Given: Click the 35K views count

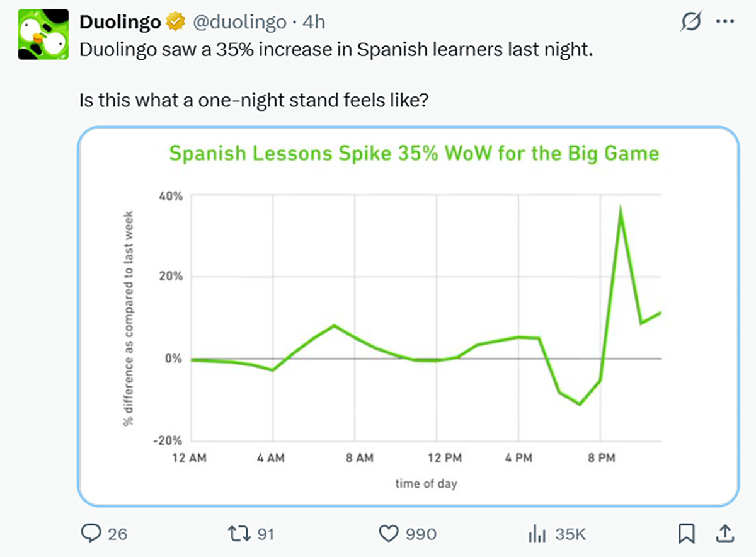Looking at the screenshot, I should point(571,534).
